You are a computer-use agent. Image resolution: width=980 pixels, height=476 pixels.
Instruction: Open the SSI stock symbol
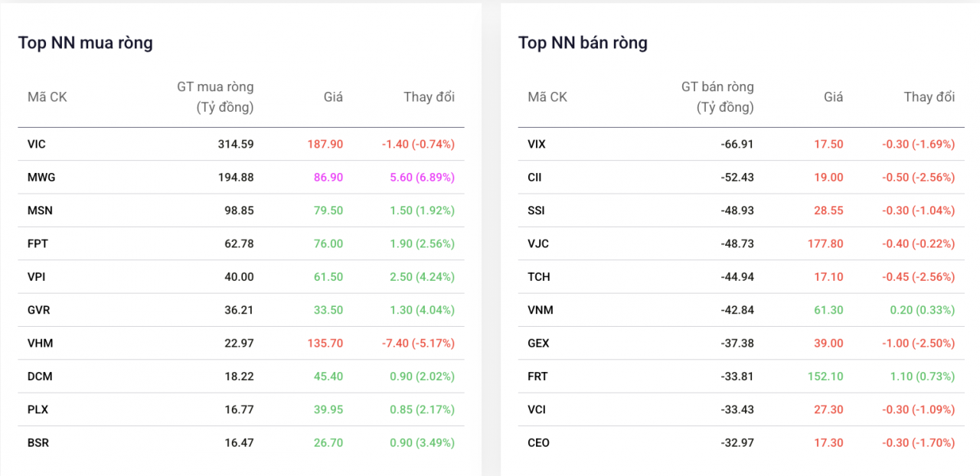537,210
